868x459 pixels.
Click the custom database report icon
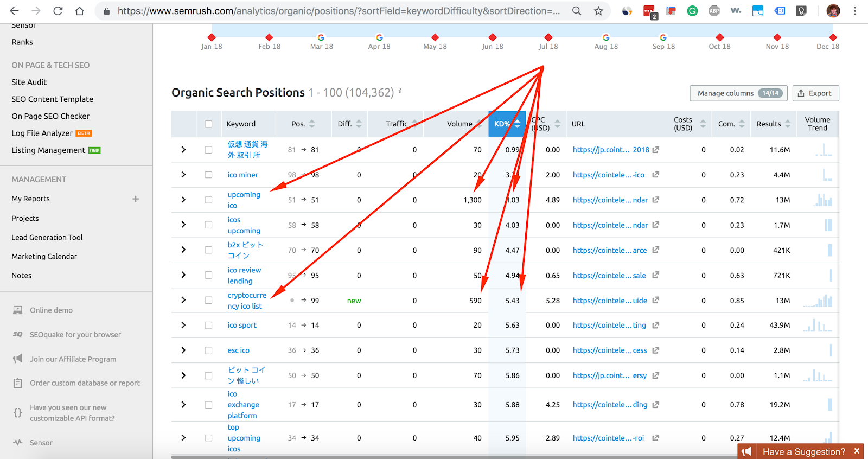click(18, 383)
